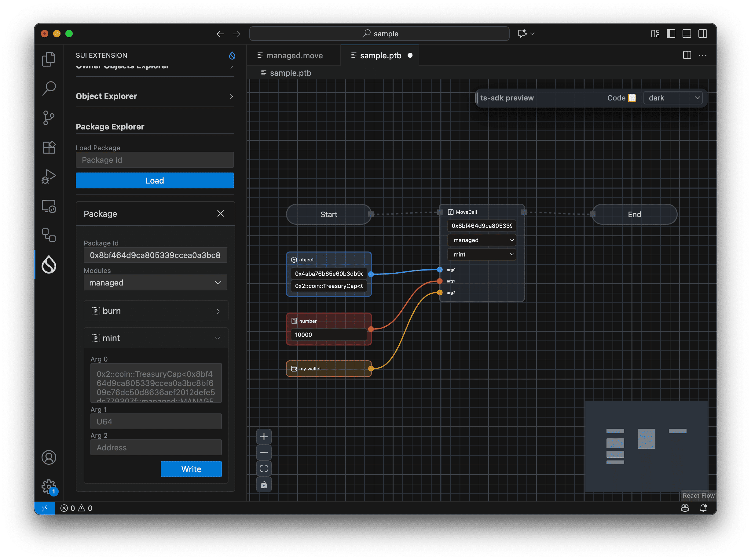Open GitHub Copilot from the status bar
Viewport: 751px width, 560px height.
coord(685,508)
